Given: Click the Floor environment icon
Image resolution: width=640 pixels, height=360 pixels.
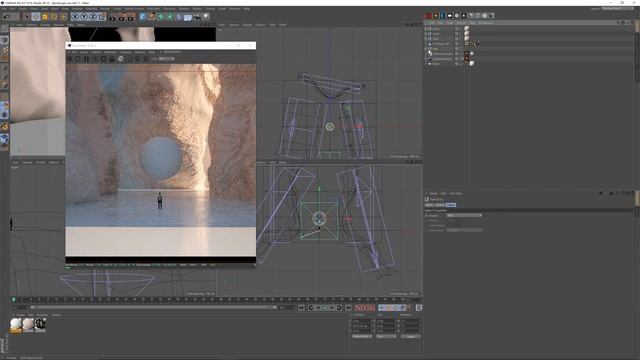Looking at the screenshot, I should (188, 17).
